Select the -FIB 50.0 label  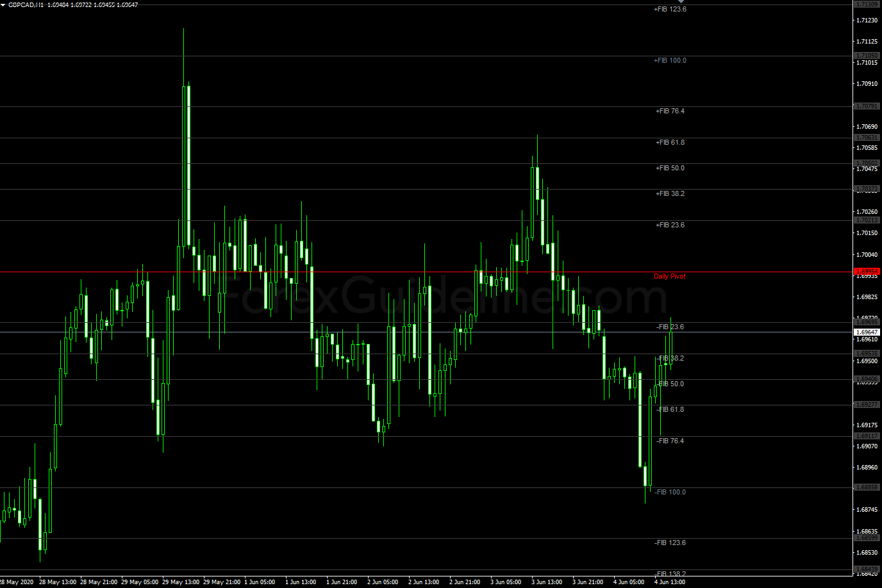(x=670, y=384)
